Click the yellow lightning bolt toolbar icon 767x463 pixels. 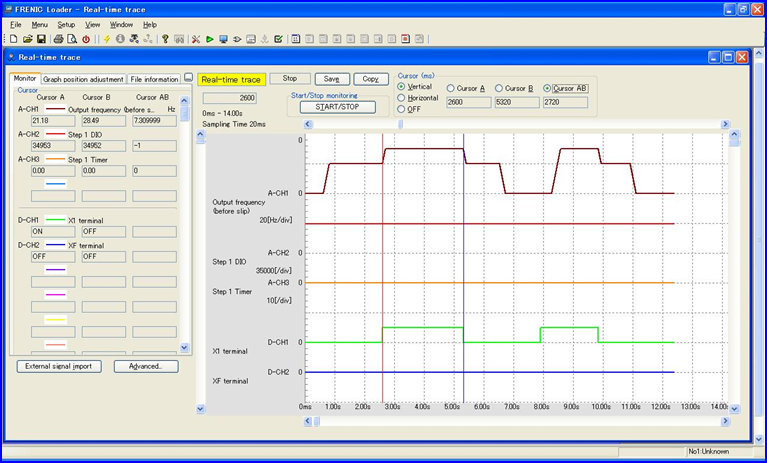(107, 39)
